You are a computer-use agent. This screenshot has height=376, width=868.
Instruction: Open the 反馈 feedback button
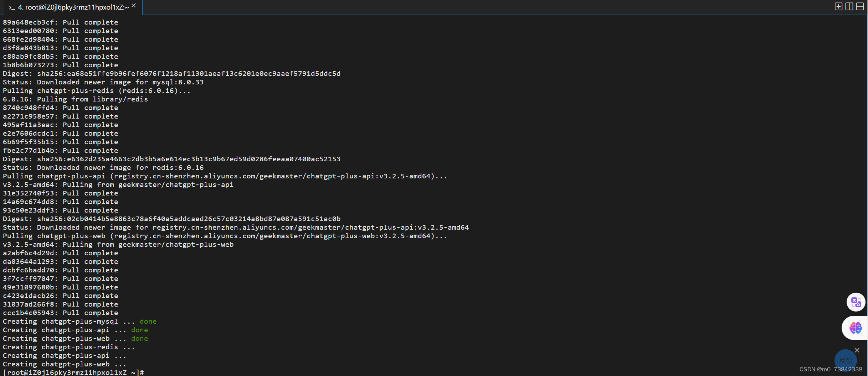pyautogui.click(x=846, y=360)
